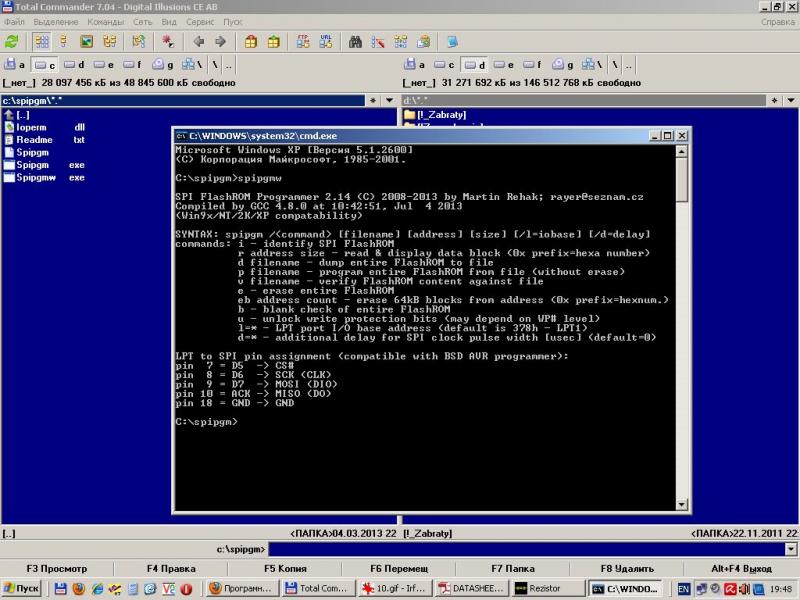Open the Выделение menu
Viewport: 800px width, 600px height.
pos(56,22)
